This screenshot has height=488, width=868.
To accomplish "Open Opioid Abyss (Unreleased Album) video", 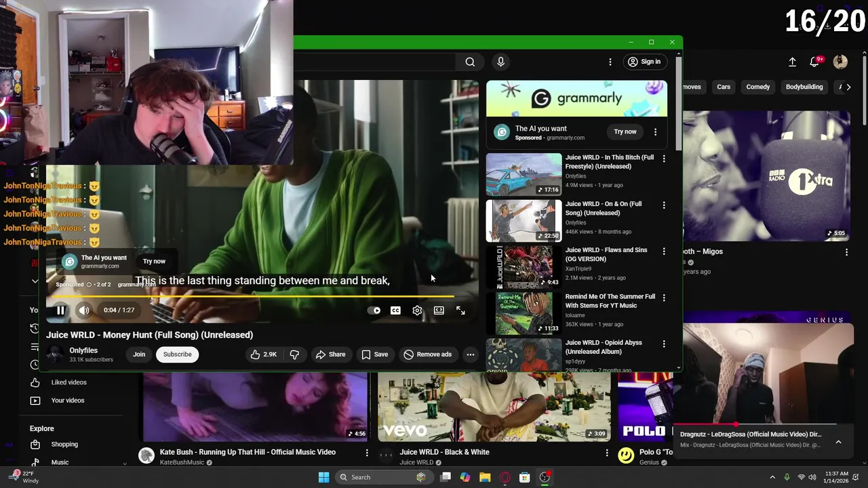I will tap(604, 347).
